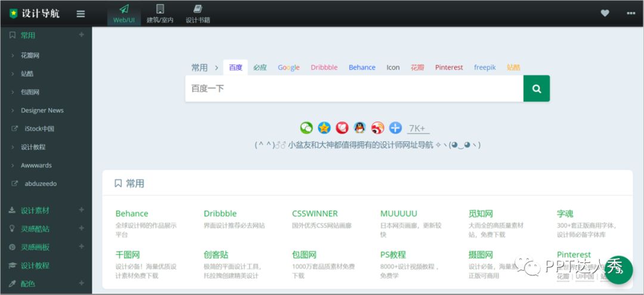
Task: Open the Behance link in 常用 panel
Action: coord(132,213)
